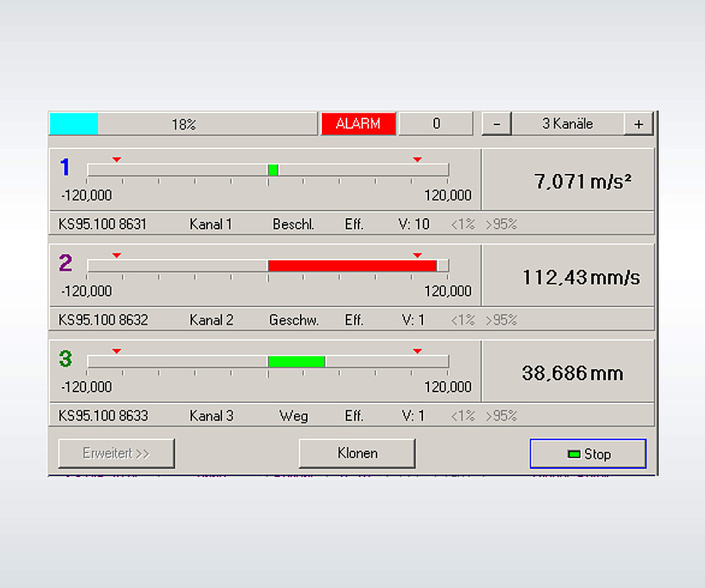The height and width of the screenshot is (588, 705).
Task: Open the 3 Kanäle channel selector
Action: tap(568, 124)
